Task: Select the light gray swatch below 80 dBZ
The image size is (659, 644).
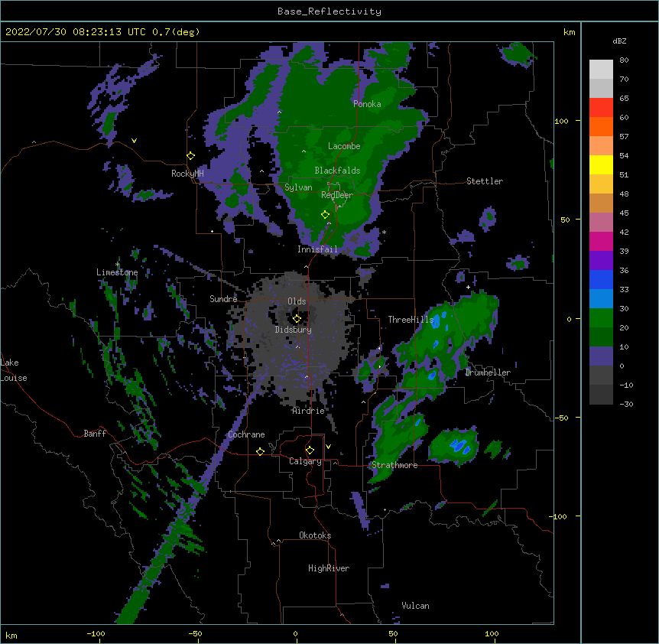Action: click(601, 70)
